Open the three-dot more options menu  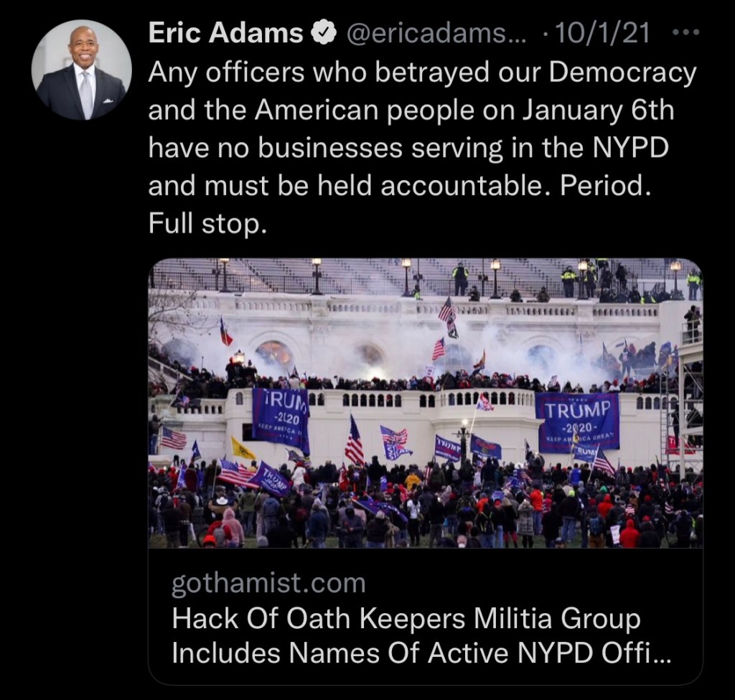click(685, 33)
